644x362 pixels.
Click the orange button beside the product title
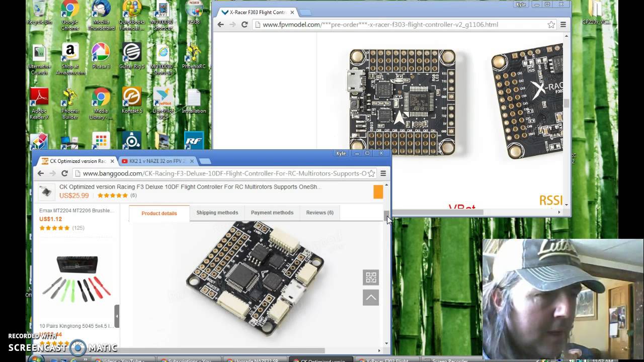[378, 192]
